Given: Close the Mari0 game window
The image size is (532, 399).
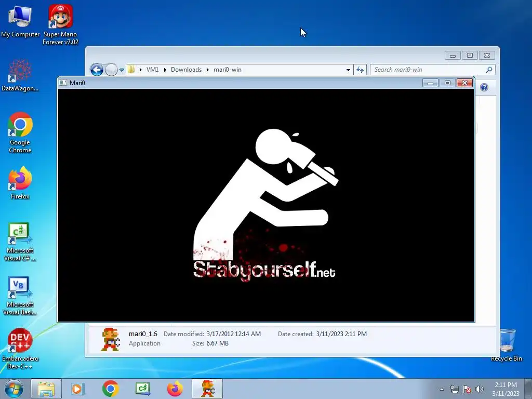Looking at the screenshot, I should coord(465,83).
